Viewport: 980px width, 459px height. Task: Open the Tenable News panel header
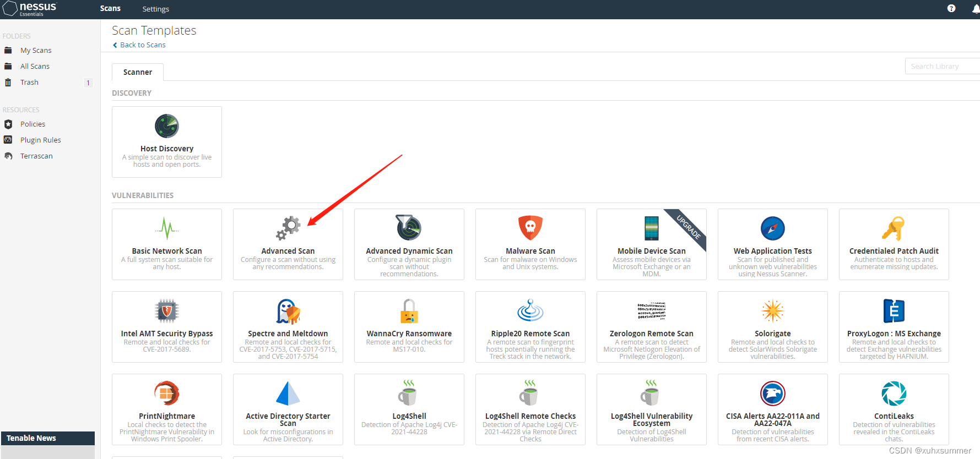(x=48, y=438)
